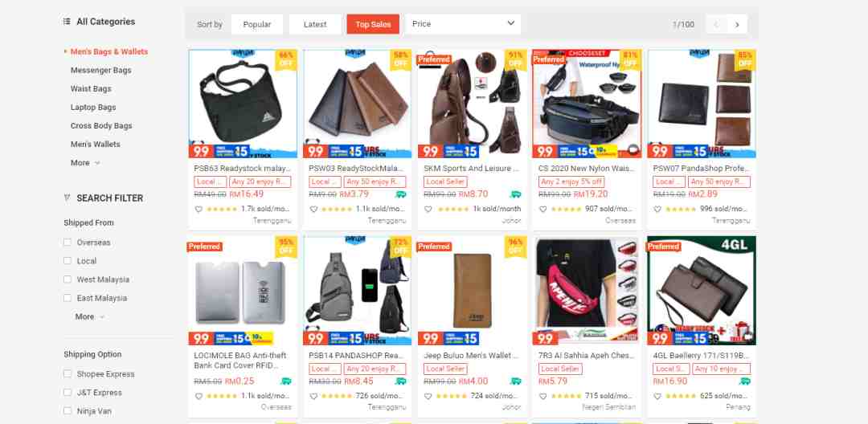Expand More under category list

click(x=85, y=162)
